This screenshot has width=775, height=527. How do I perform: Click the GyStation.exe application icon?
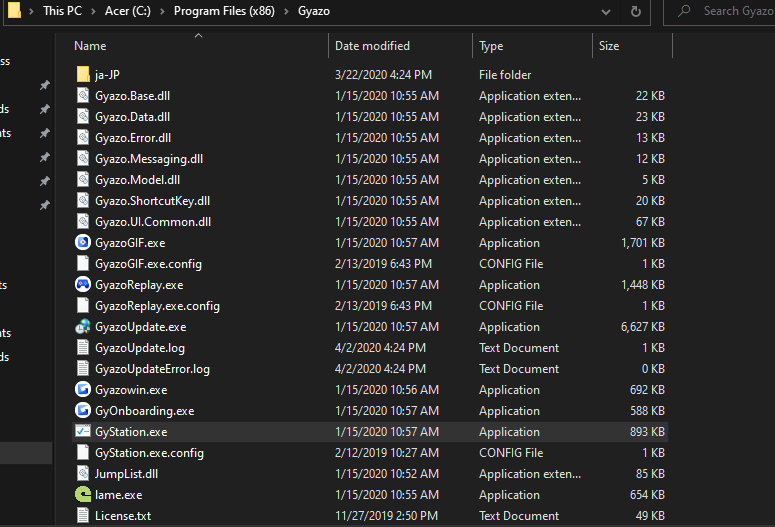[x=83, y=432]
